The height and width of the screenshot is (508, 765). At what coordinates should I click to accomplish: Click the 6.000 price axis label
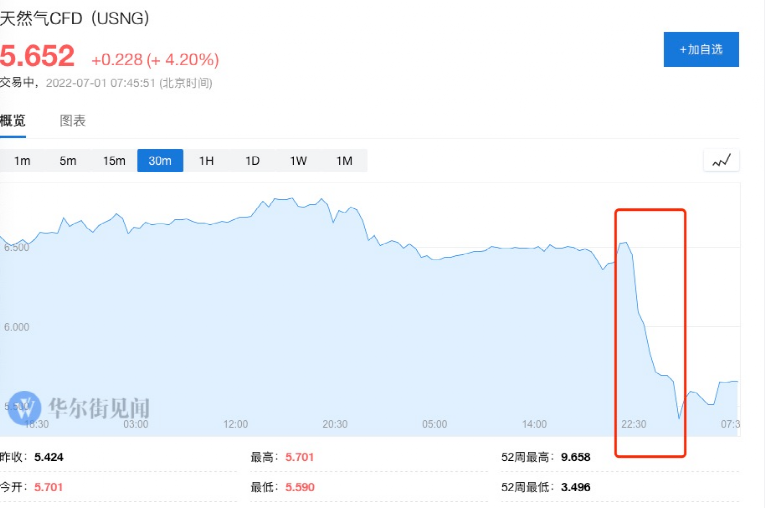[17, 327]
